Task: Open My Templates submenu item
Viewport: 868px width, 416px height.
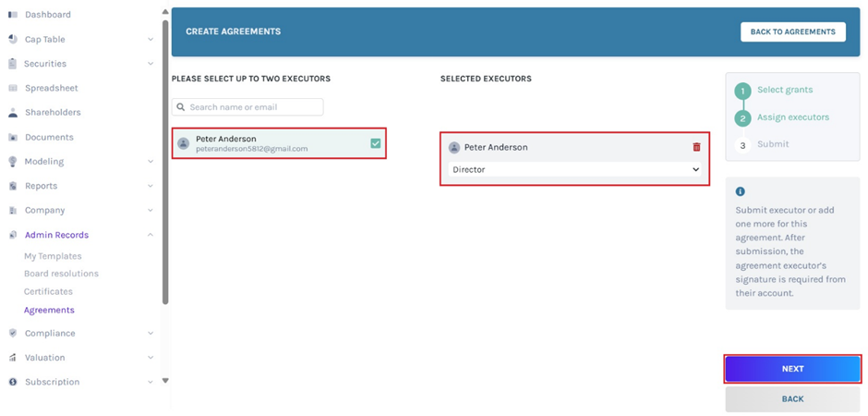Action: pos(53,256)
